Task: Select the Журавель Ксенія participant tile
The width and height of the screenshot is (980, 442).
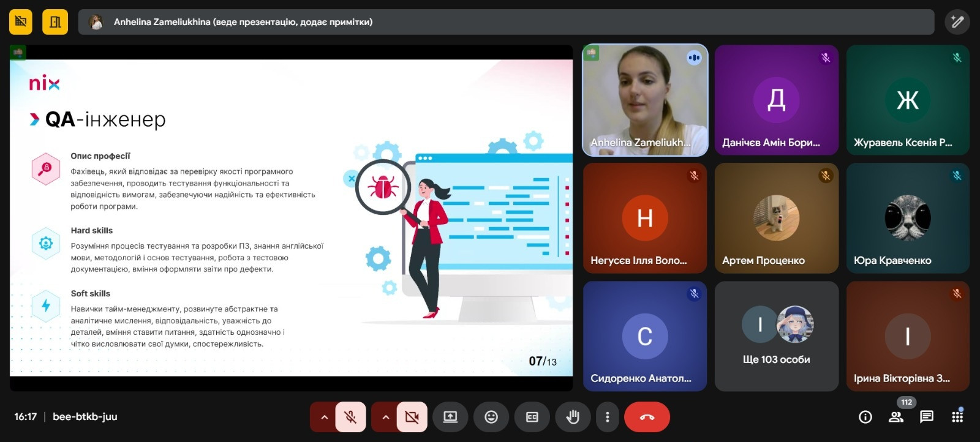Action: pyautogui.click(x=908, y=100)
